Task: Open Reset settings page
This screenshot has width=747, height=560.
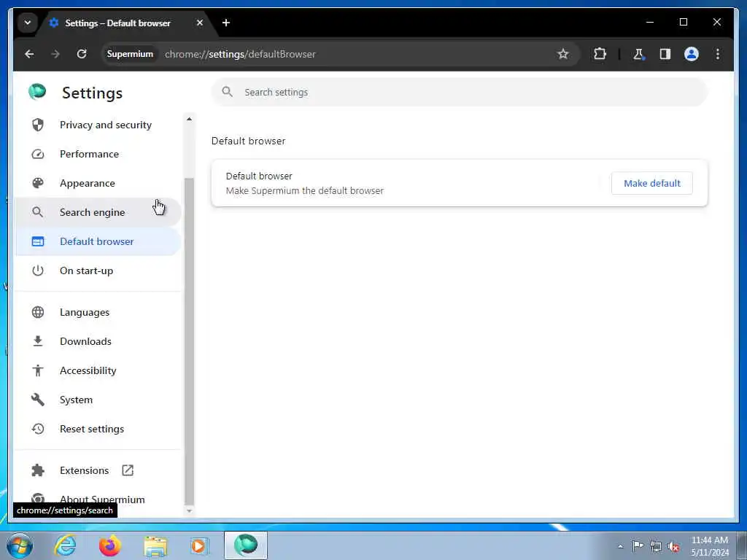Action: 97,429
